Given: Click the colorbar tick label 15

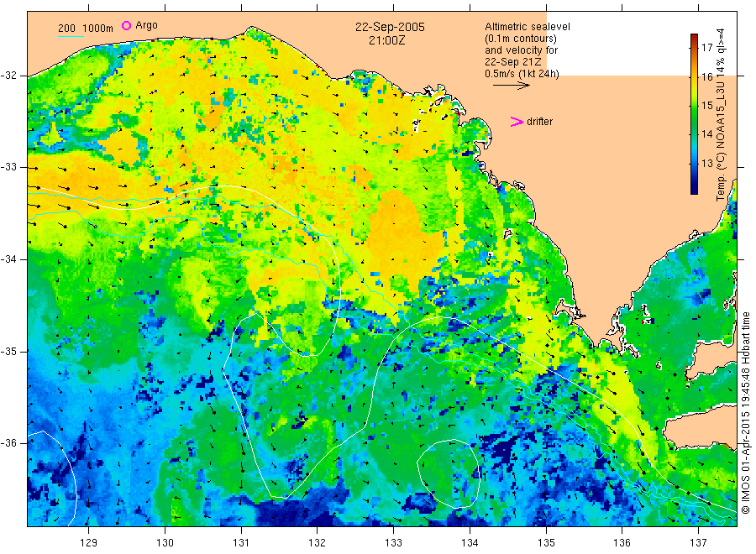Looking at the screenshot, I should [x=706, y=105].
